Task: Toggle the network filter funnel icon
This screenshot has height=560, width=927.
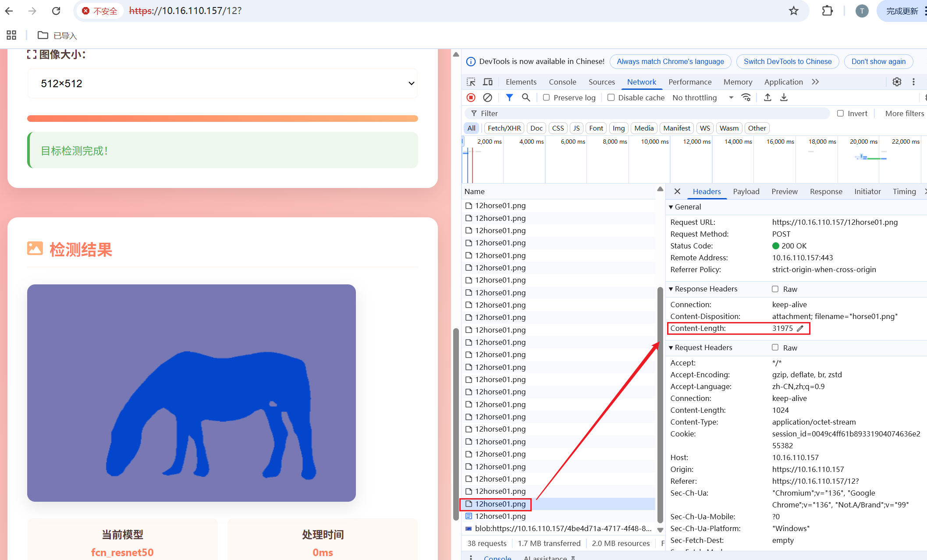Action: tap(509, 98)
